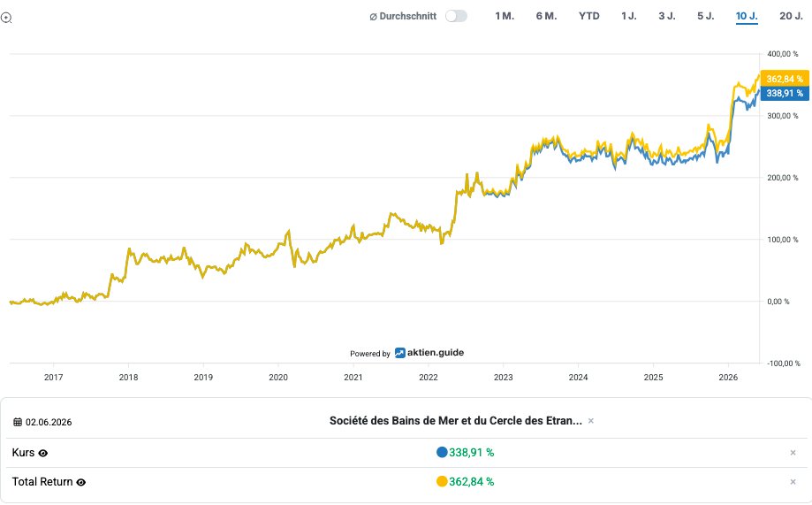Click the -100,00 % y-axis label

784,363
